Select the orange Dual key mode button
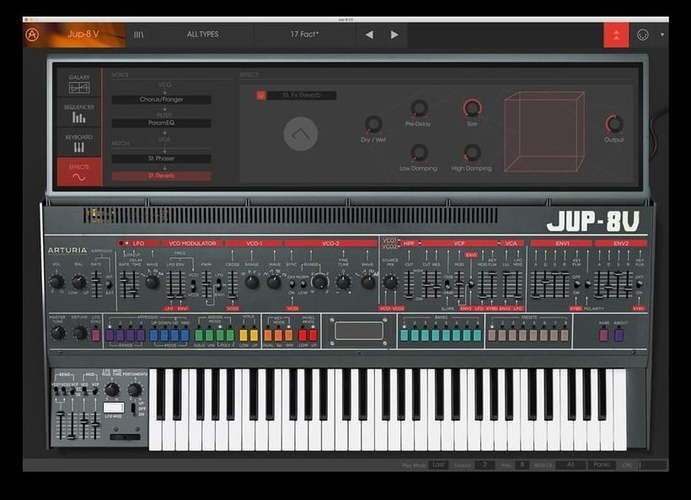The width and height of the screenshot is (691, 500). (268, 335)
